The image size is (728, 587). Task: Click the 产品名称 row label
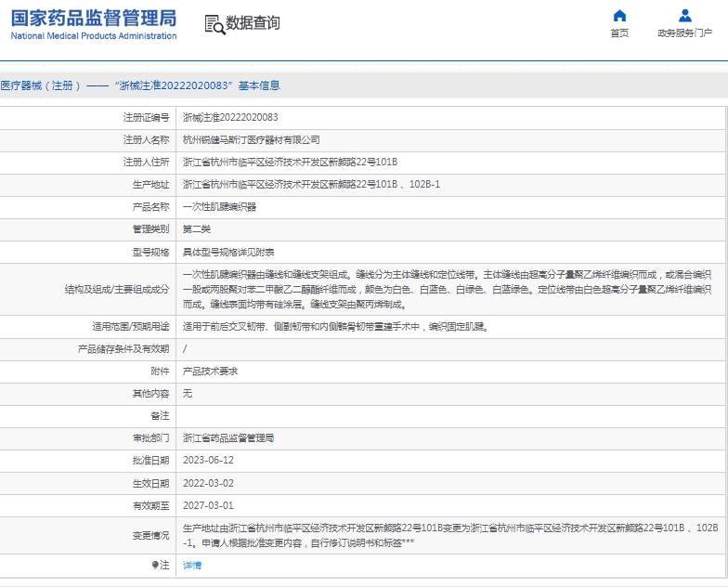coord(150,206)
